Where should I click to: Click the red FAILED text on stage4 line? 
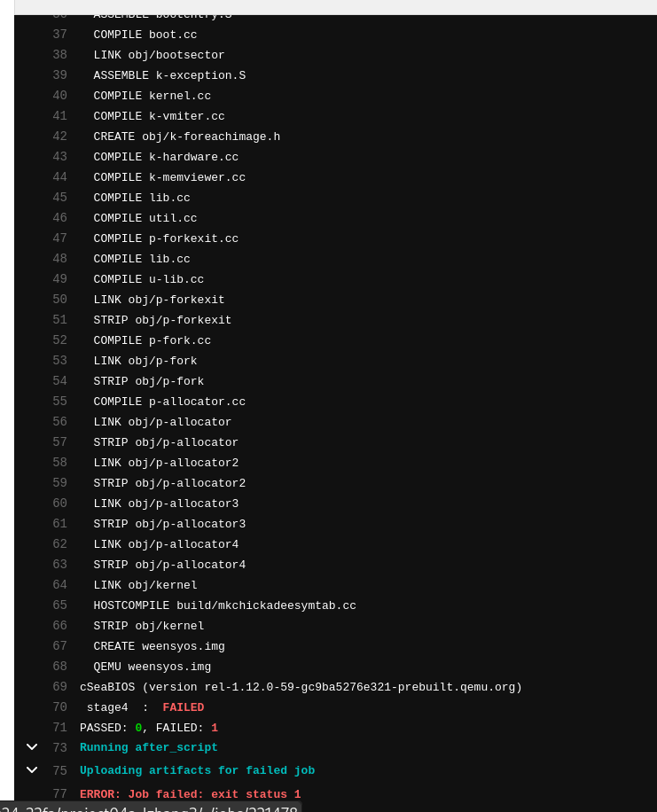183,707
